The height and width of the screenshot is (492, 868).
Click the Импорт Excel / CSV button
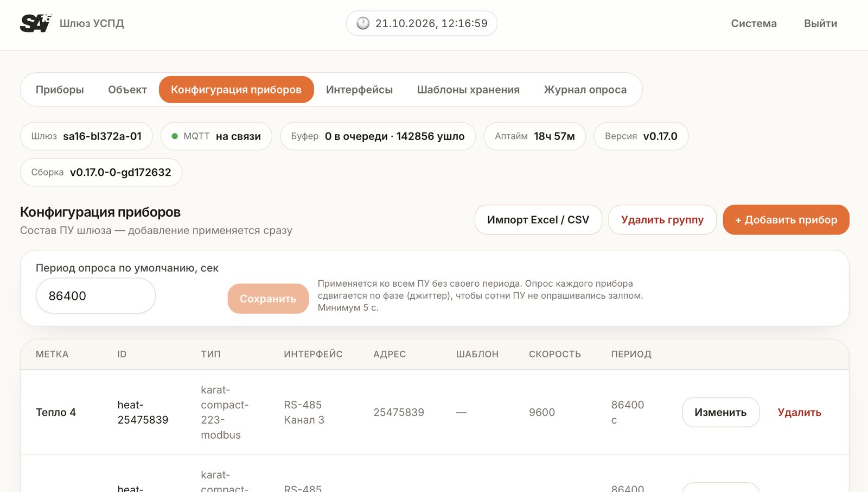538,220
